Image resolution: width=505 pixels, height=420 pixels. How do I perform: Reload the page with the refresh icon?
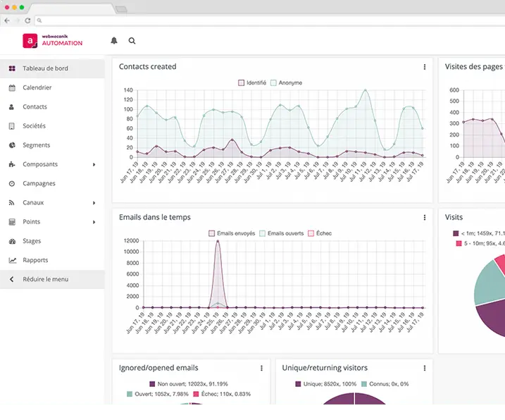pos(27,20)
